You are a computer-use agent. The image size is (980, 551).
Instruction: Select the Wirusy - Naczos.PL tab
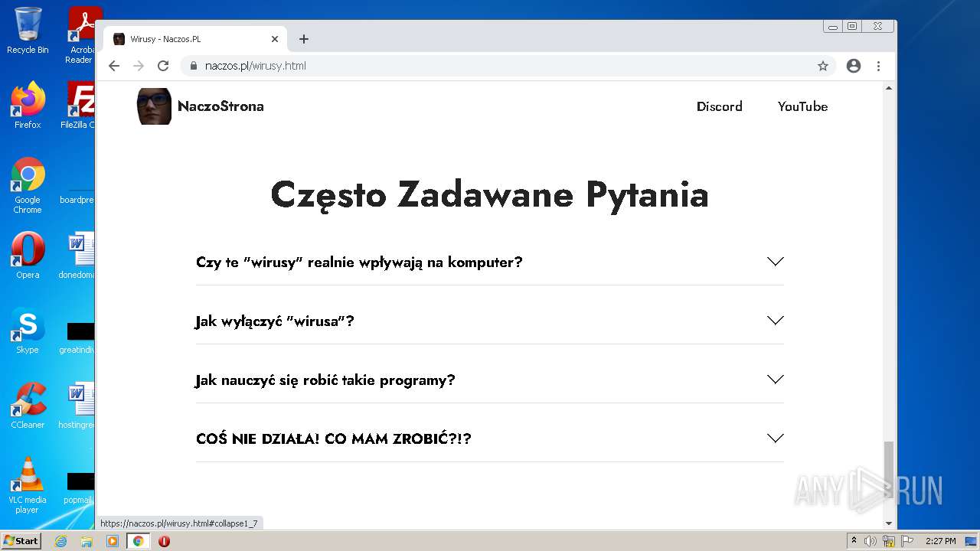coord(195,39)
